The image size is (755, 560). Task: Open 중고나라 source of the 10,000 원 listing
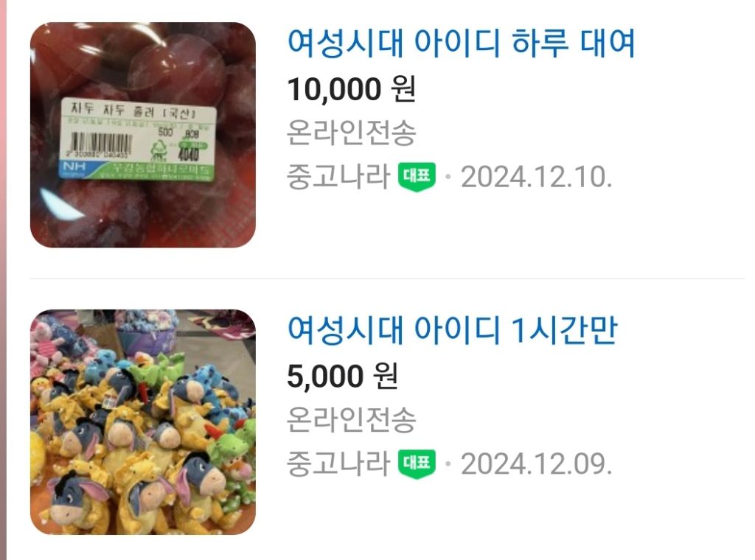click(338, 177)
